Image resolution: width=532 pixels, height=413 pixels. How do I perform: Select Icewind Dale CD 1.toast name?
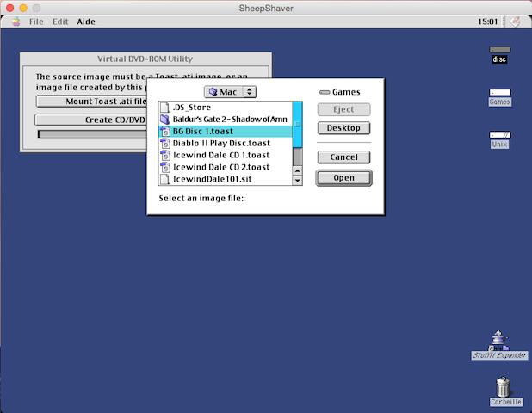pyautogui.click(x=221, y=155)
